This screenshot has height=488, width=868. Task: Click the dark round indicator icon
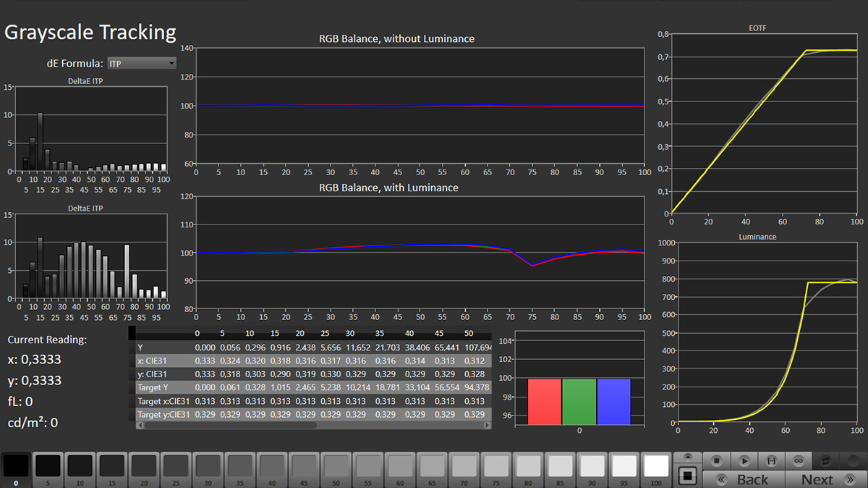point(854,460)
